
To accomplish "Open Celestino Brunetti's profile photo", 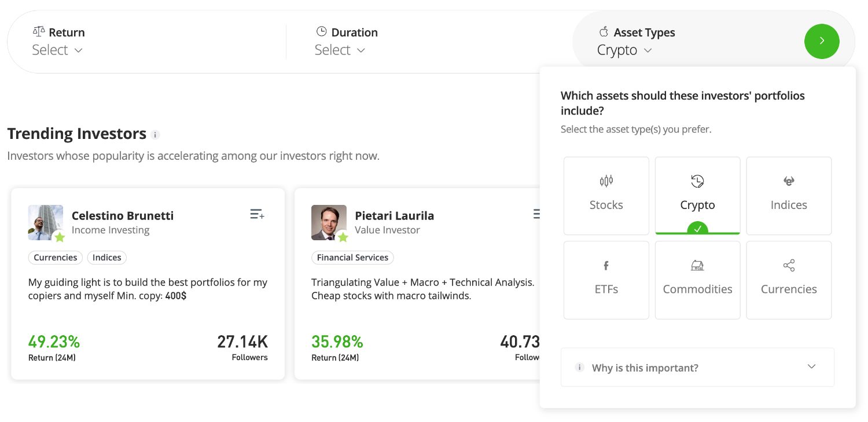I will pos(45,222).
